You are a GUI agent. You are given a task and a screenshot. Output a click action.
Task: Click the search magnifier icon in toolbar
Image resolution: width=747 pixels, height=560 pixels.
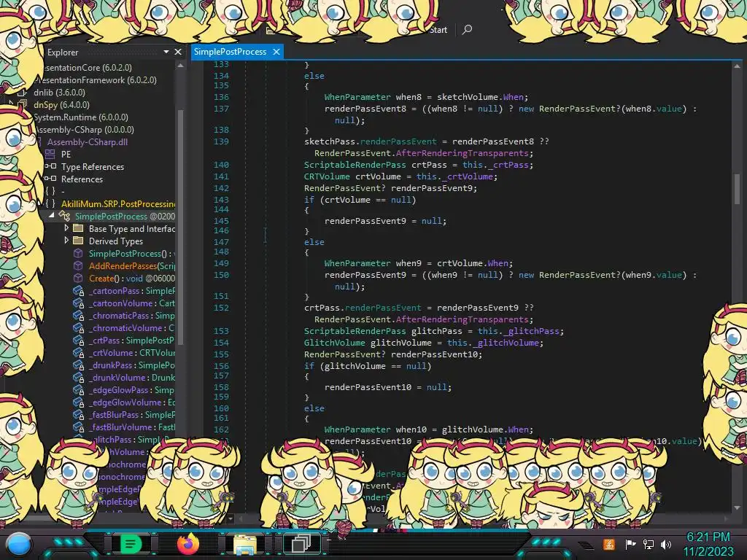(x=467, y=29)
